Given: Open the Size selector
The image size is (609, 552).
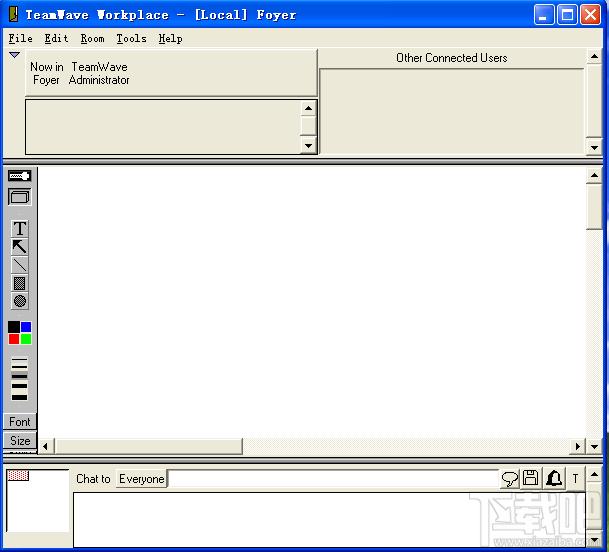Looking at the screenshot, I should pos(20,441).
